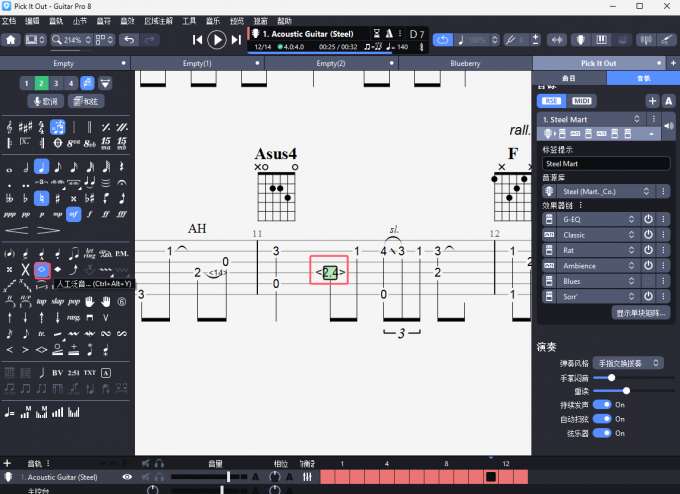
Task: Click the Play button in transport
Action: click(217, 40)
